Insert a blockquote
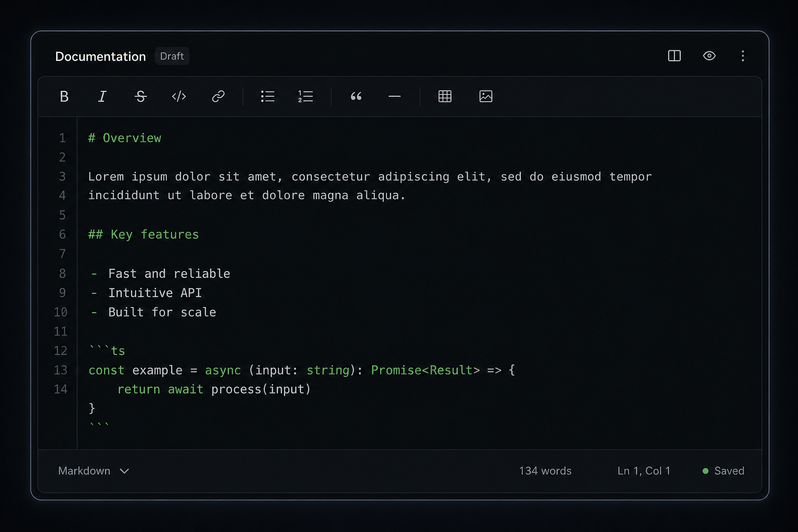Image resolution: width=798 pixels, height=532 pixels. 356,96
